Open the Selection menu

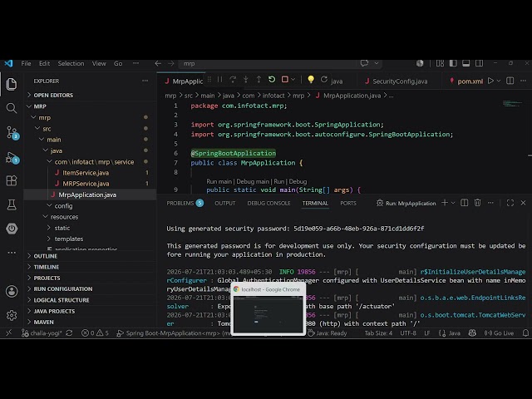pos(71,63)
